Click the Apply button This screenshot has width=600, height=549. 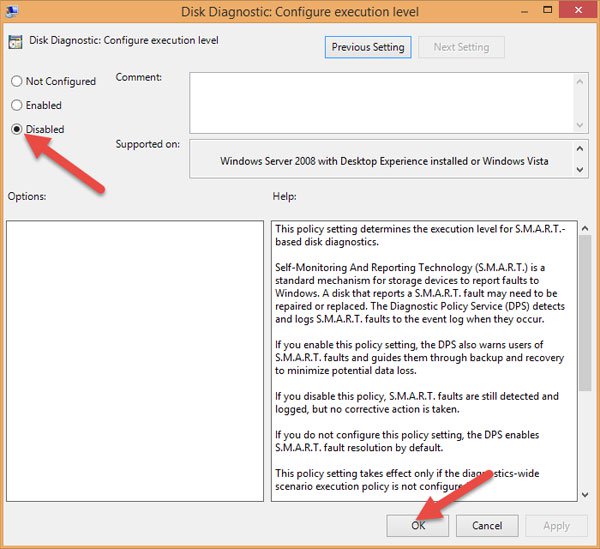tap(556, 526)
